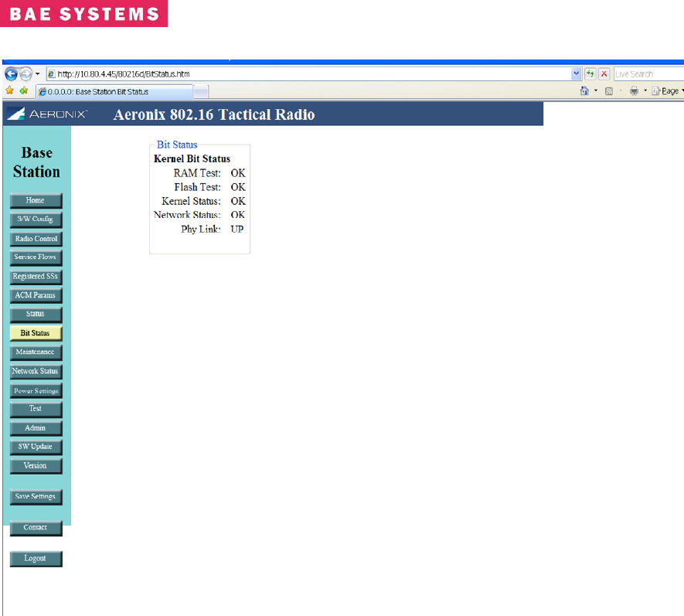This screenshot has height=616, width=684.
Task: Open the Maintenance page
Action: click(36, 352)
